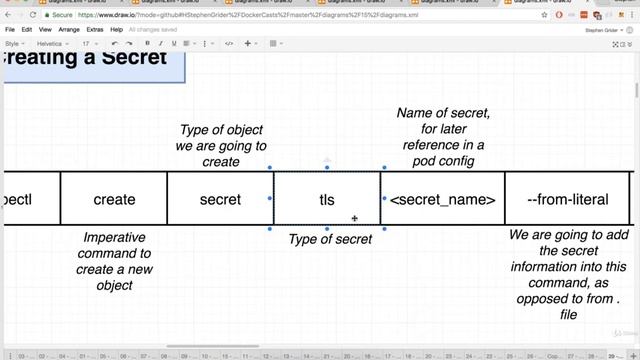This screenshot has height=360, width=640.
Task: Open the vertical dots format dropdown
Action: tap(208, 43)
